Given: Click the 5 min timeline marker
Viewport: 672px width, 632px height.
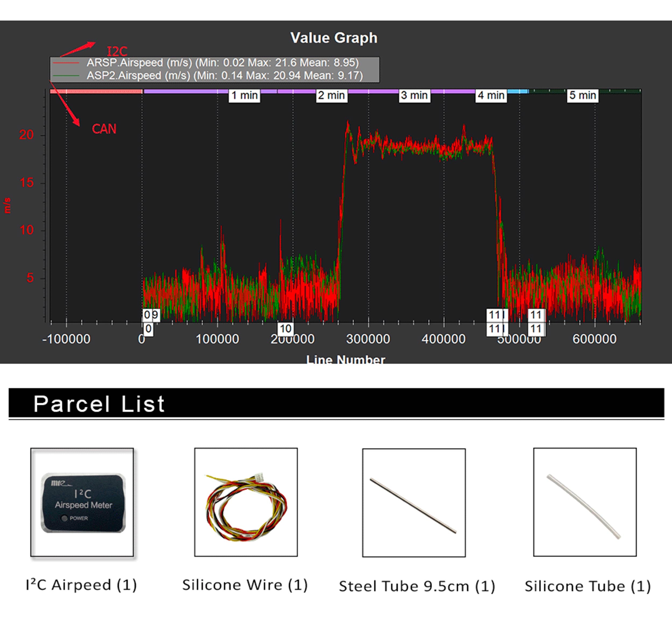Looking at the screenshot, I should (582, 95).
